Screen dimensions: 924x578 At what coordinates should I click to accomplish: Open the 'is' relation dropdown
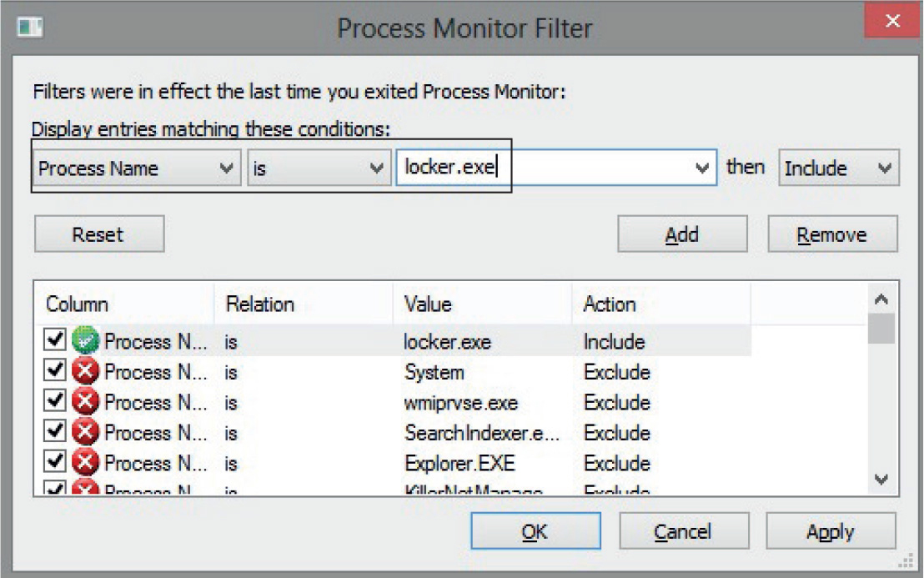coord(318,168)
